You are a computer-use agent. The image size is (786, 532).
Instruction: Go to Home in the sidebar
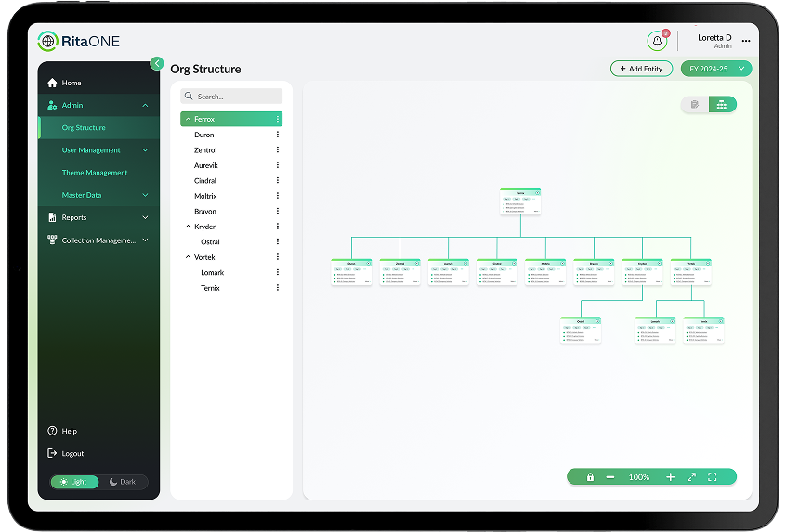click(x=72, y=83)
